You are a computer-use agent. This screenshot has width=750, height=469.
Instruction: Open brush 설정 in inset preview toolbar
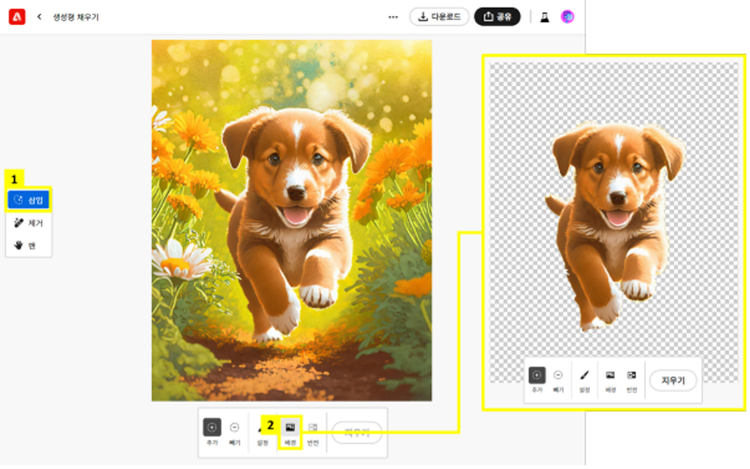[585, 380]
